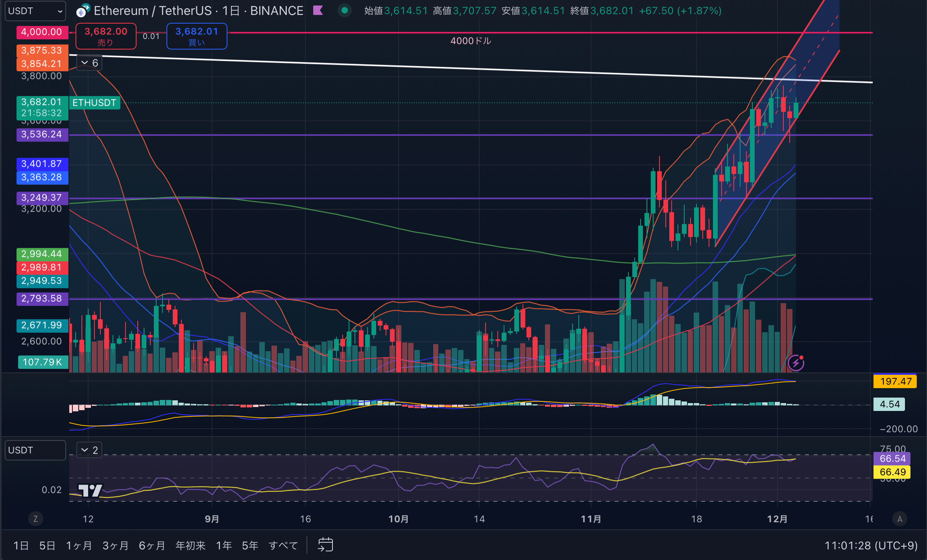The image size is (927, 560).
Task: Click the 4,000.00 price axis label
Action: click(42, 32)
